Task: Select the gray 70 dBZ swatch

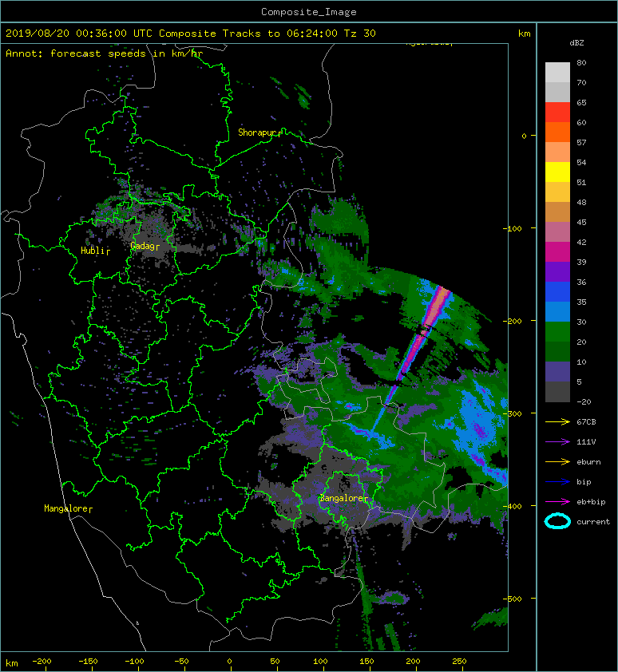Action: (557, 92)
